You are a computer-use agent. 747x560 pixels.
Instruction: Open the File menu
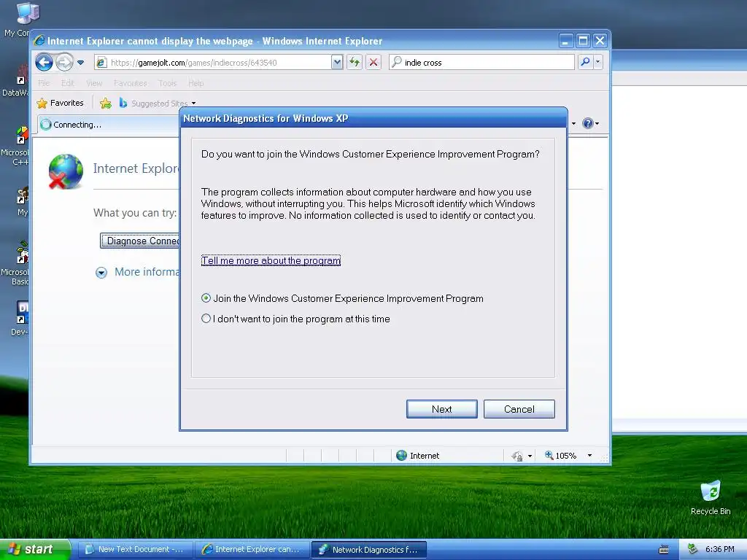(x=44, y=83)
